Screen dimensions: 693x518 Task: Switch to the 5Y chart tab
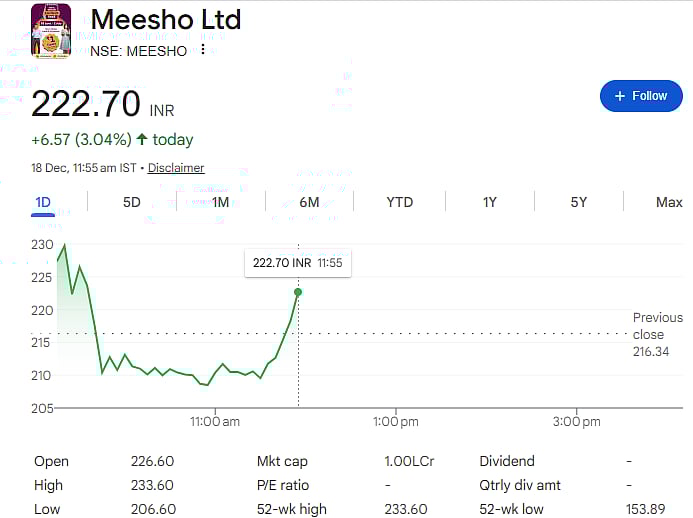(x=578, y=202)
